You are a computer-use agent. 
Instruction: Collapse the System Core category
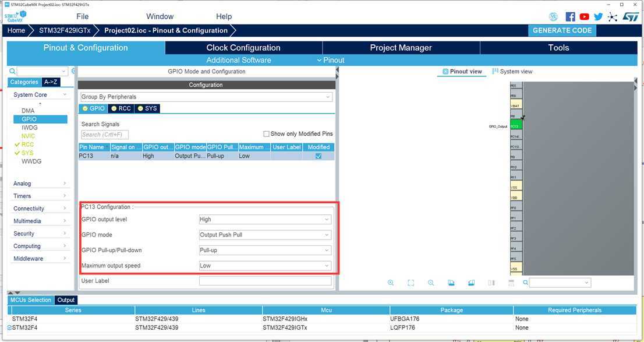pos(40,94)
